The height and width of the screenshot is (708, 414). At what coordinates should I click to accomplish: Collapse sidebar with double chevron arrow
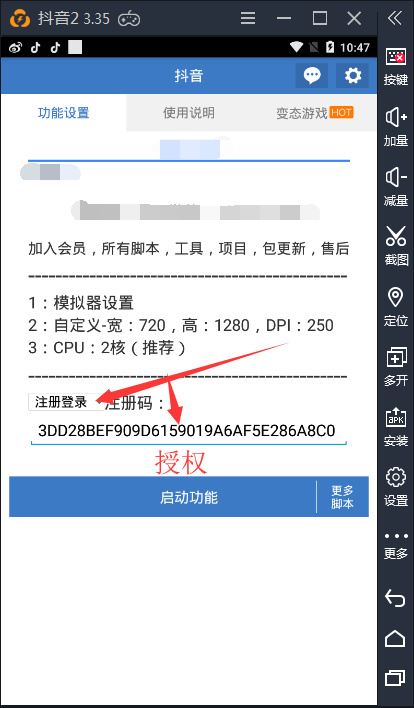[x=395, y=18]
